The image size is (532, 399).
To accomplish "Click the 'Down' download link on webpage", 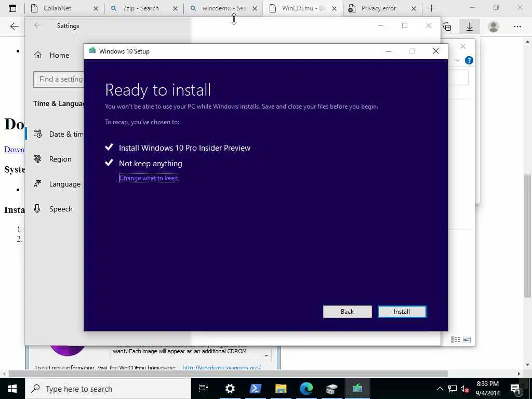I will pos(14,150).
